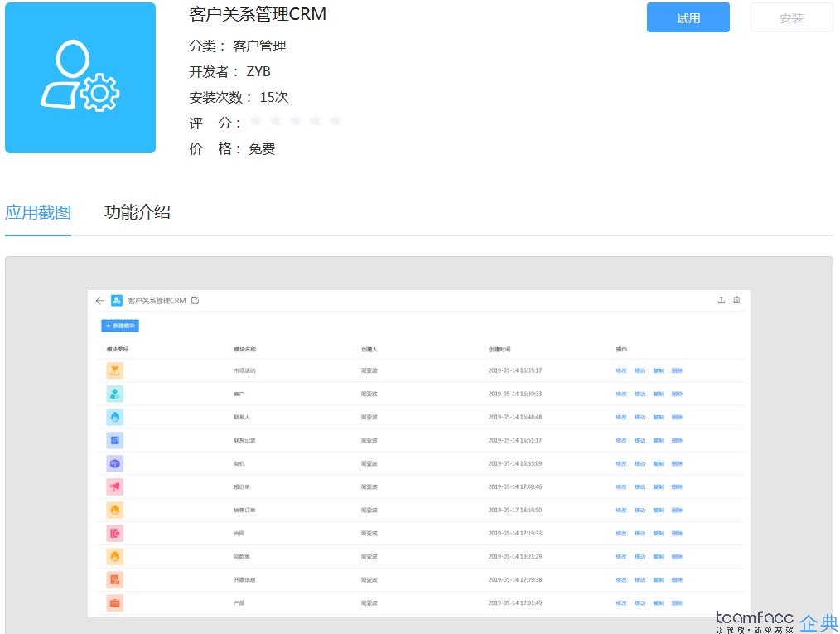Click the 联系人 module icon

114,417
